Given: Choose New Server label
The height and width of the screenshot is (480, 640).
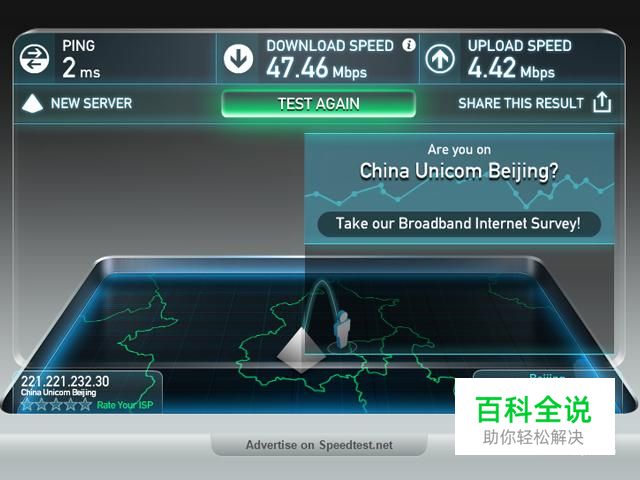Looking at the screenshot, I should click(91, 103).
